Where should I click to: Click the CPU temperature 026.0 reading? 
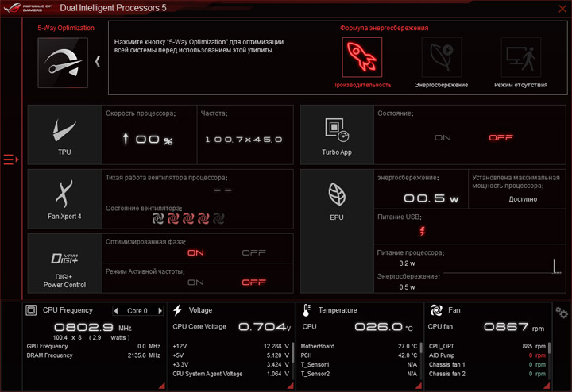(x=384, y=327)
